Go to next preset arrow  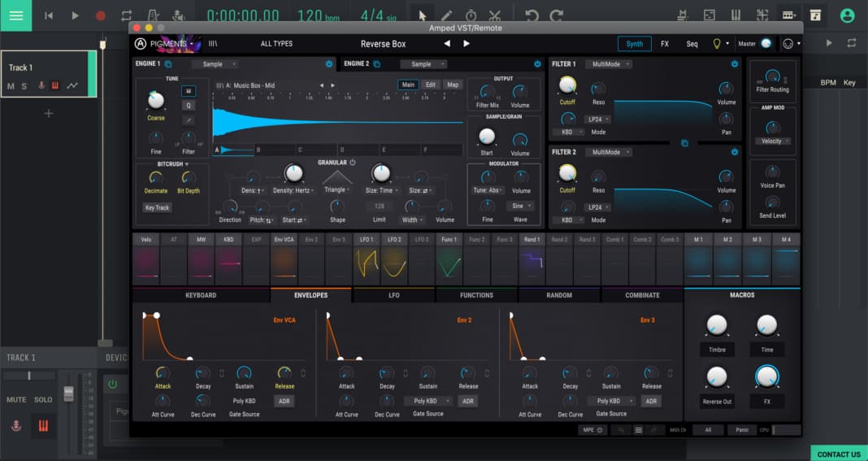[467, 44]
